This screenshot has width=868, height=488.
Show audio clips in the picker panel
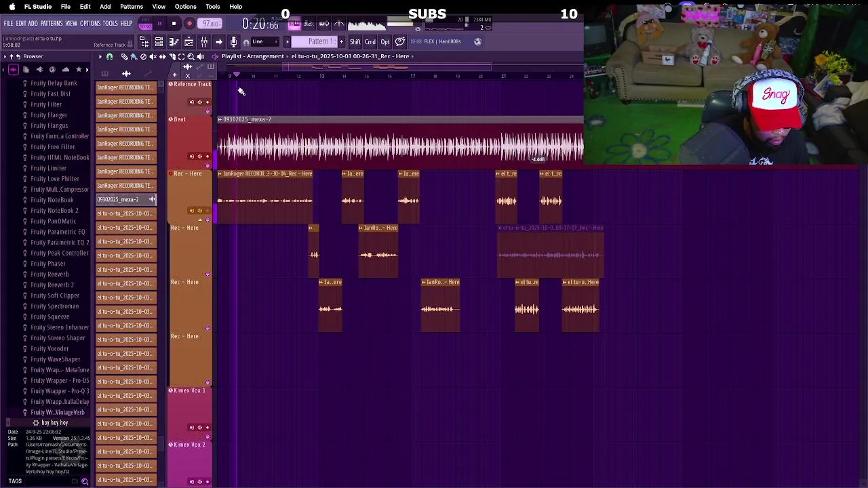coord(126,74)
